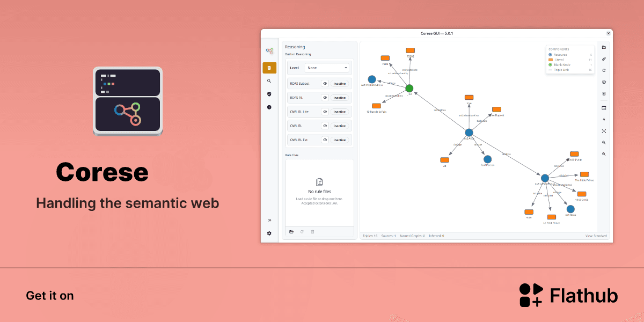Open a file with the graph toolbar folder icon

(x=604, y=47)
